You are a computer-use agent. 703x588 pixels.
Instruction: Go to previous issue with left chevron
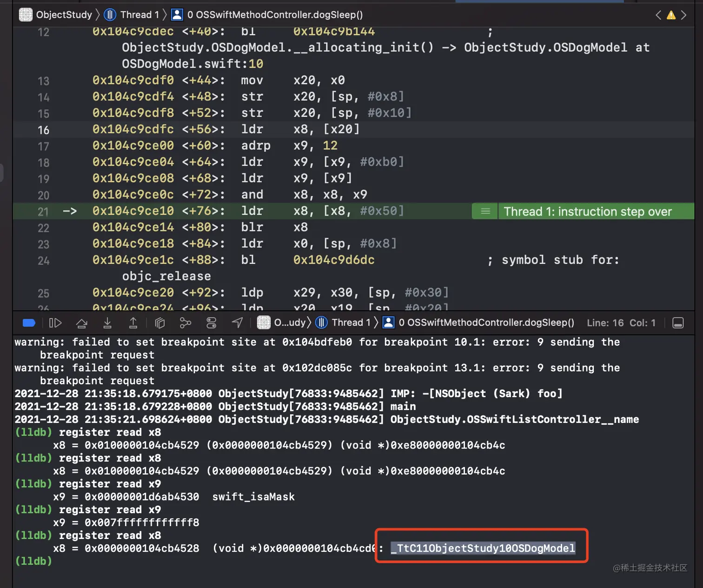[x=658, y=15]
